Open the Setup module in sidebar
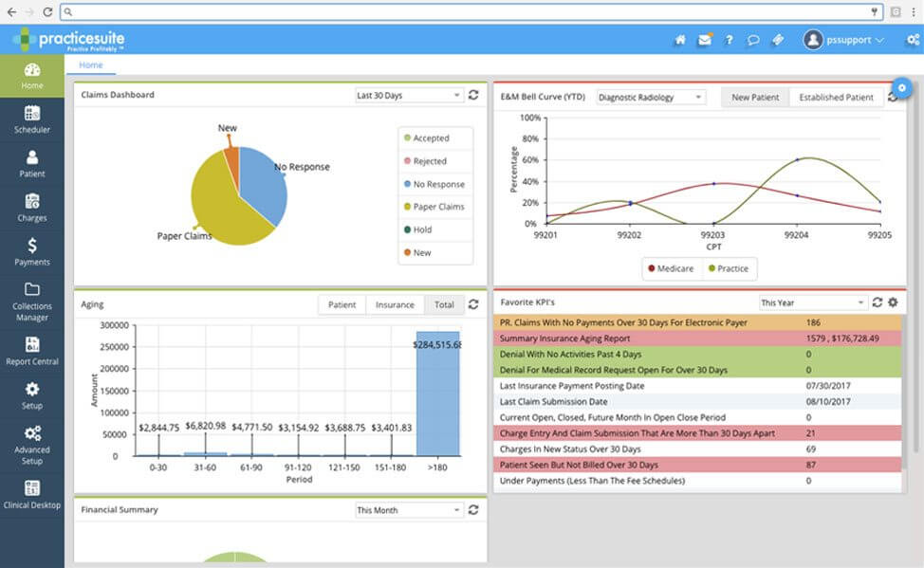This screenshot has width=924, height=568. 32,396
